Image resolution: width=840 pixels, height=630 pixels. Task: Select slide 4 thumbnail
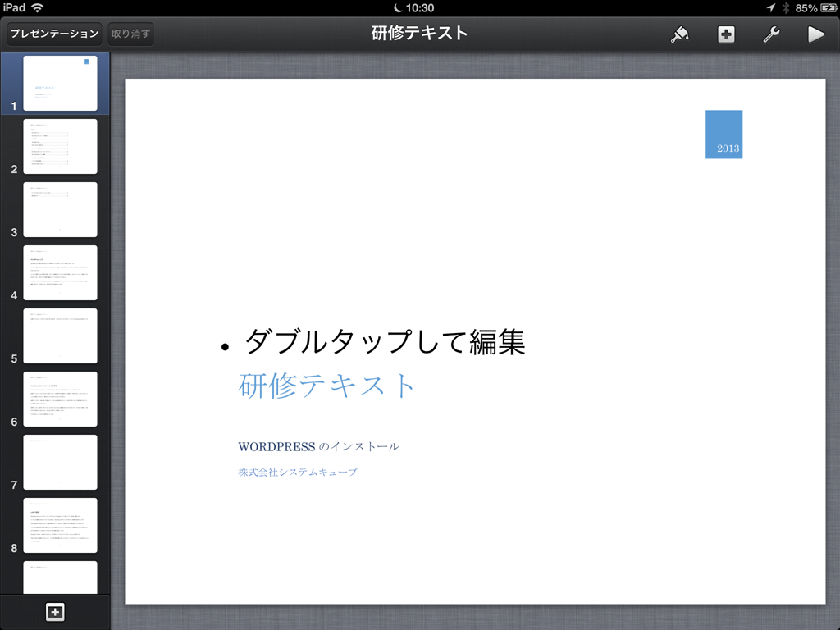coord(60,272)
